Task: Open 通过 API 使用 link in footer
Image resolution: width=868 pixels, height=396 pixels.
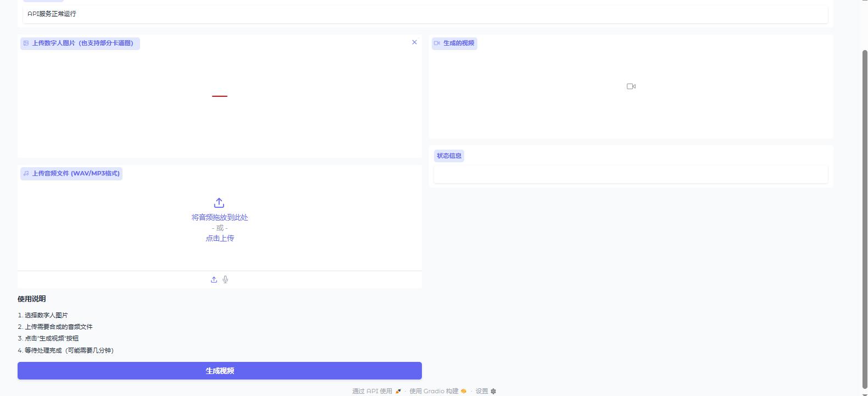Action: 377,391
